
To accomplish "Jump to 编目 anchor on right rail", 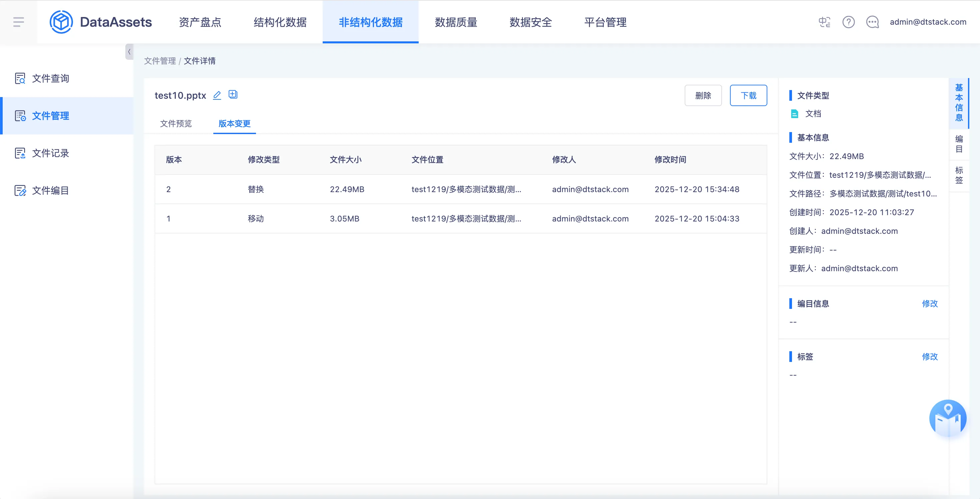I will [959, 144].
